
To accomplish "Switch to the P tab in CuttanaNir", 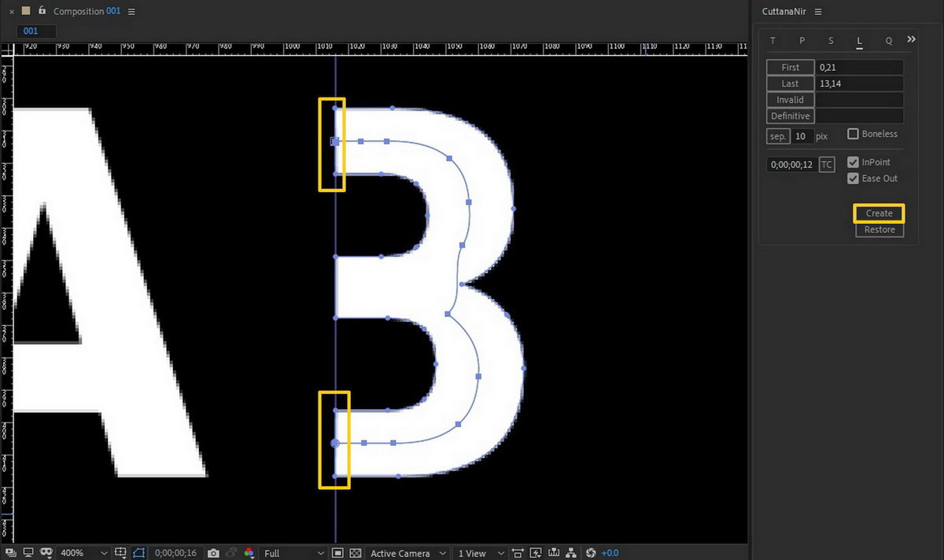I will click(802, 41).
